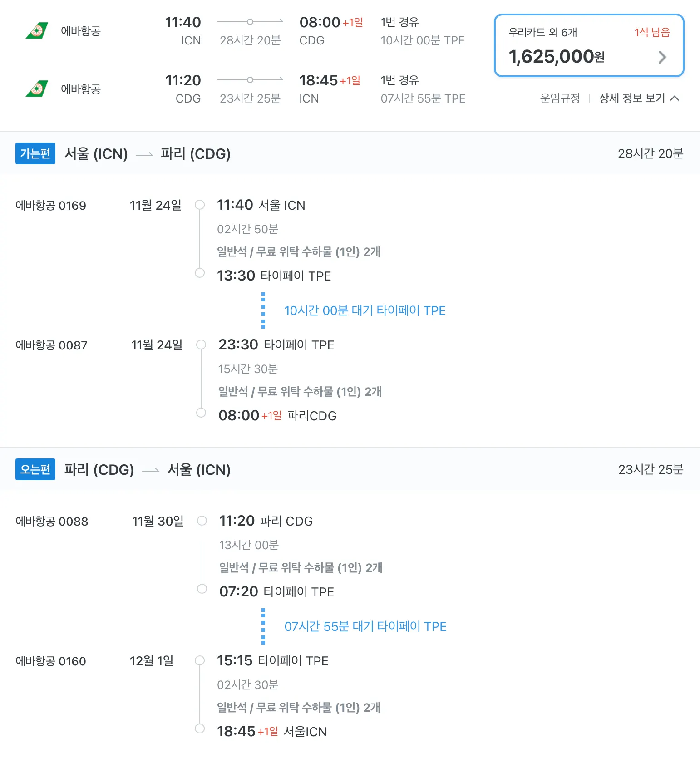Click flight number 에바항공 0160
The height and width of the screenshot is (758, 700).
pos(51,661)
